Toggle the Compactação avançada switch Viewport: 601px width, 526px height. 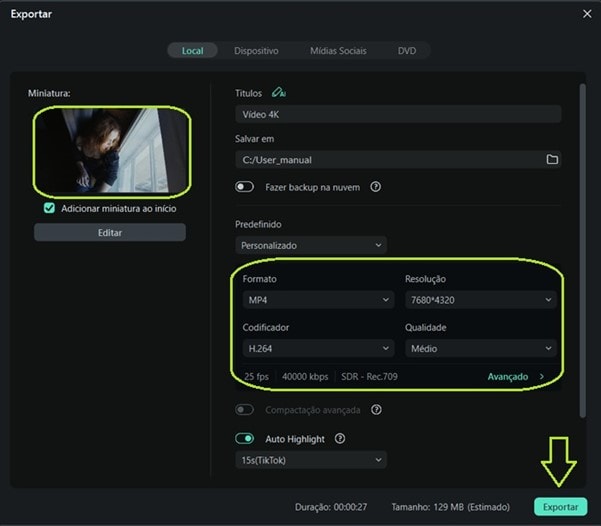pos(245,409)
